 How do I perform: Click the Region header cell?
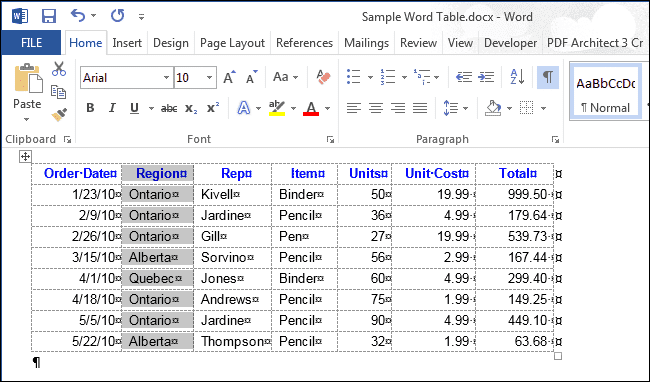coord(158,173)
